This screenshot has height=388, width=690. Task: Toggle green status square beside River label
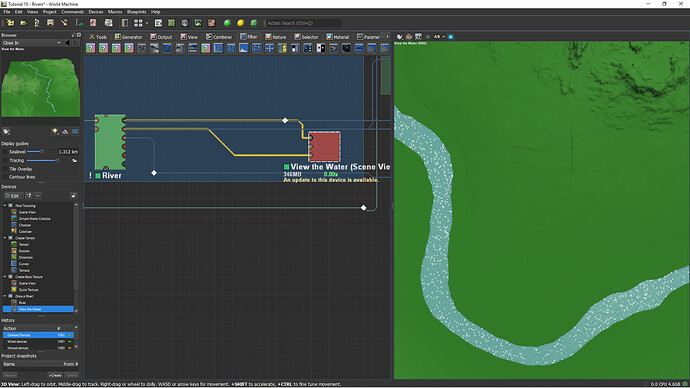click(98, 176)
